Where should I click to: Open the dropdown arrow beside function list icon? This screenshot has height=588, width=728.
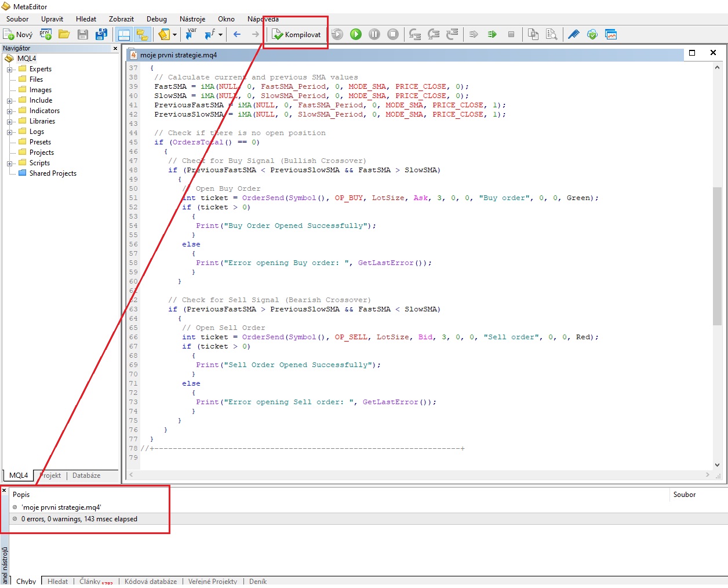(221, 35)
